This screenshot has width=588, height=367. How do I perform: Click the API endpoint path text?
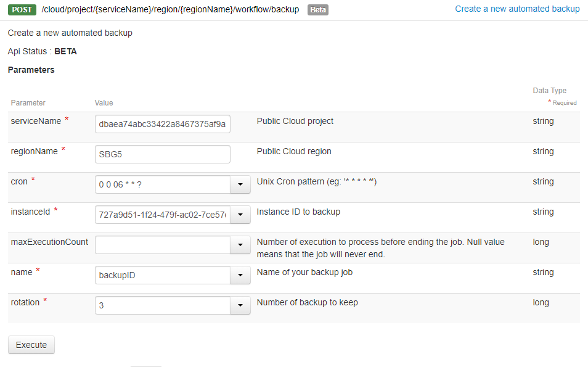point(170,9)
